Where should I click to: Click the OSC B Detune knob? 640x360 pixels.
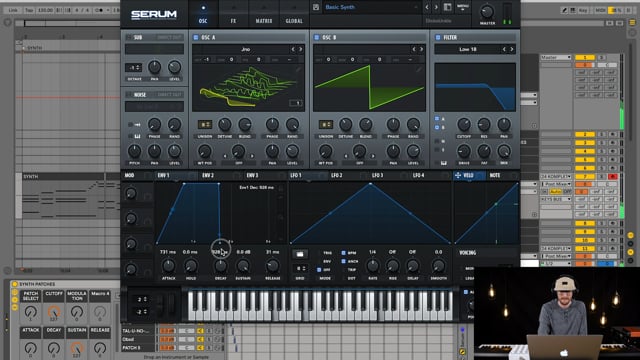[x=345, y=124]
